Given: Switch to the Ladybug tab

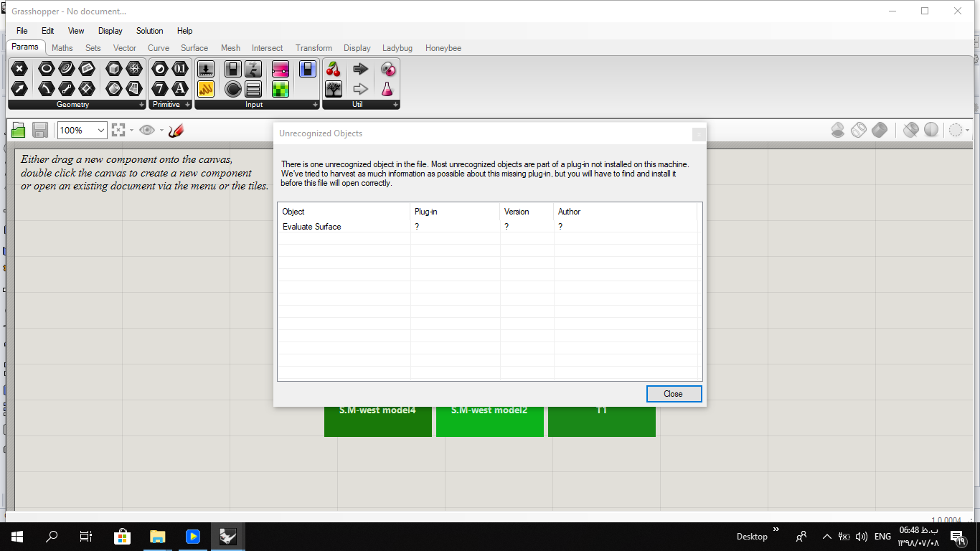Looking at the screenshot, I should (397, 48).
